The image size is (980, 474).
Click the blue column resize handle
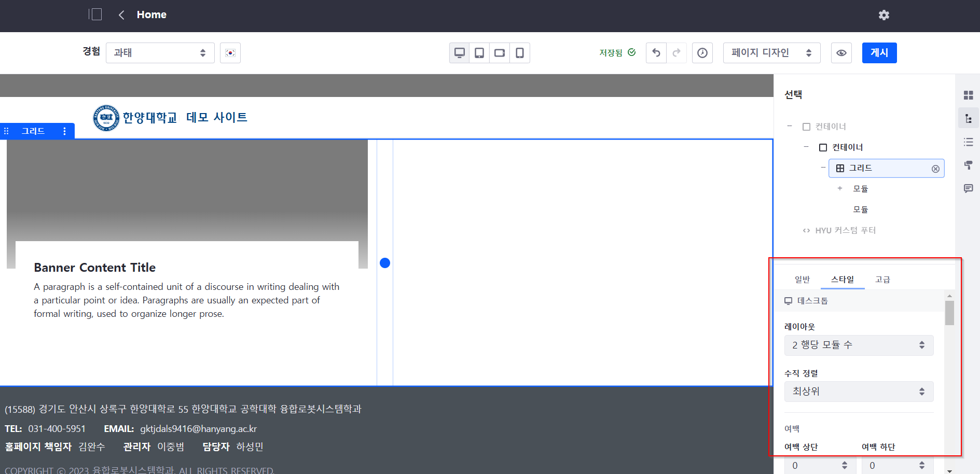(x=385, y=263)
